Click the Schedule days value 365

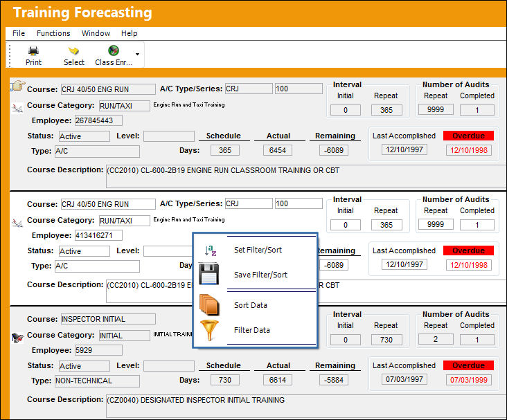point(225,150)
